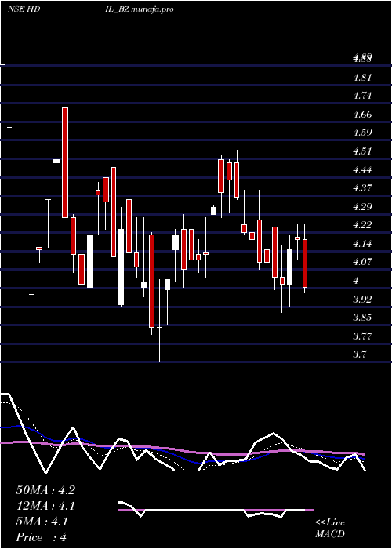392x549 pixels.
Task: Select the 3.77 price axis label
Action: (362, 336)
